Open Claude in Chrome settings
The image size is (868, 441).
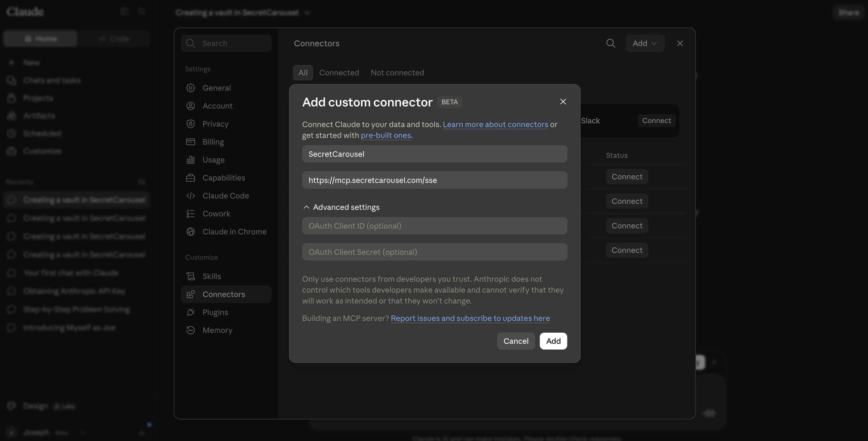point(226,232)
